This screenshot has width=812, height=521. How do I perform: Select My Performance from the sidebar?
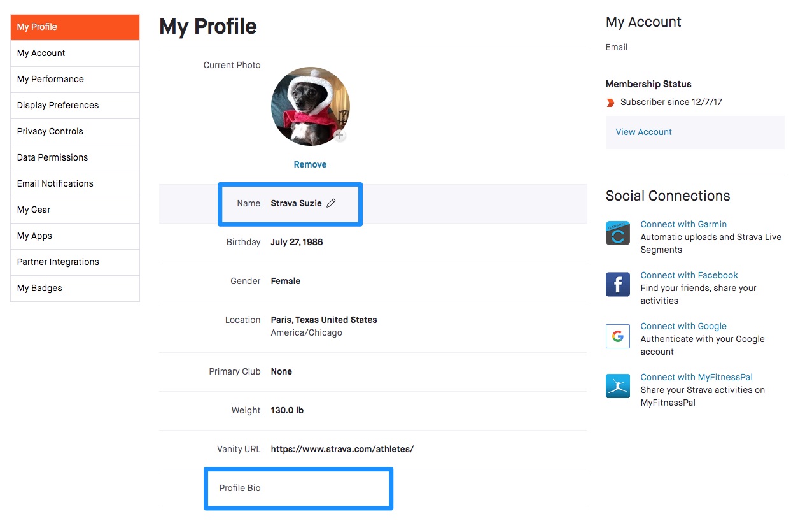75,80
